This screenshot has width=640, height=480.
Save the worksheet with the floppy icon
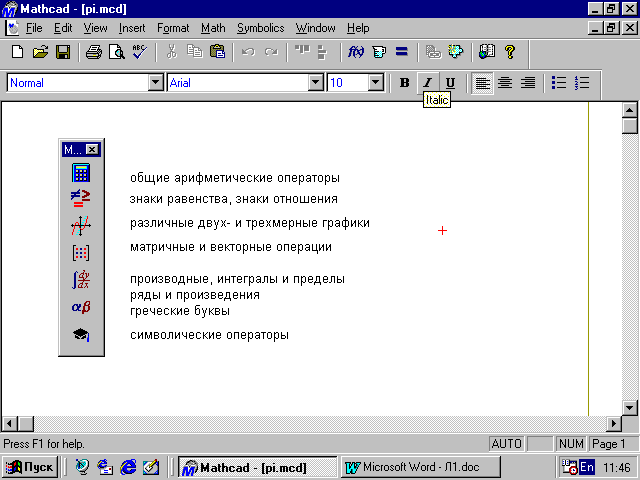[x=63, y=52]
